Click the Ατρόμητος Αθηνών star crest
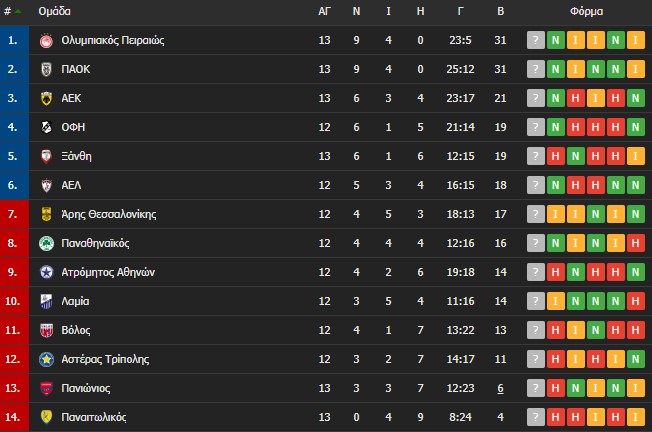This screenshot has width=652, height=432. click(46, 272)
